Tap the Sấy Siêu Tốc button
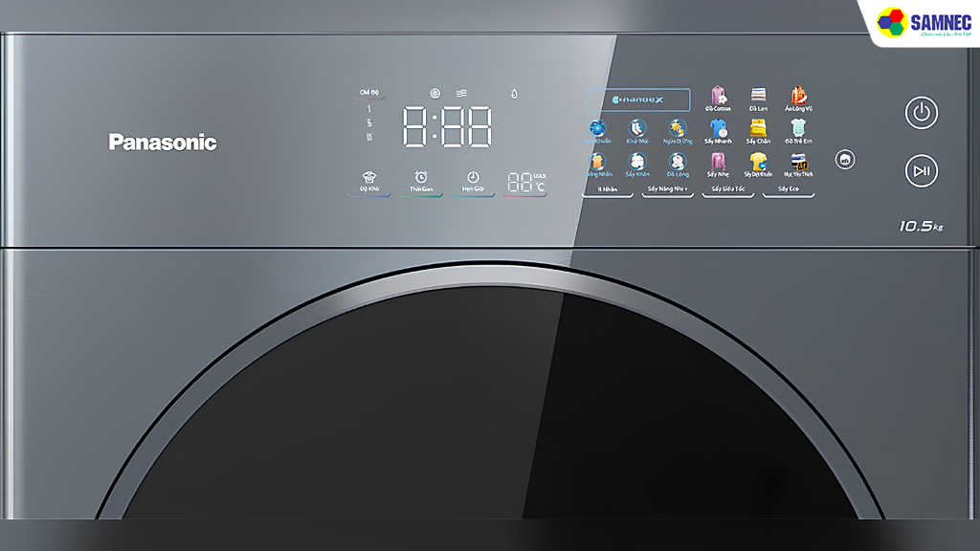The height and width of the screenshot is (551, 980). 728,191
